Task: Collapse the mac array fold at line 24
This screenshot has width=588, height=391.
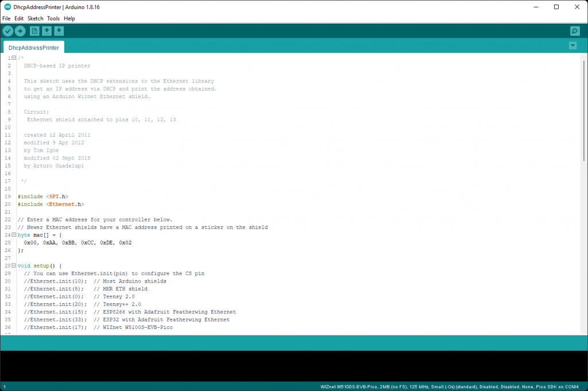Action: click(x=14, y=235)
